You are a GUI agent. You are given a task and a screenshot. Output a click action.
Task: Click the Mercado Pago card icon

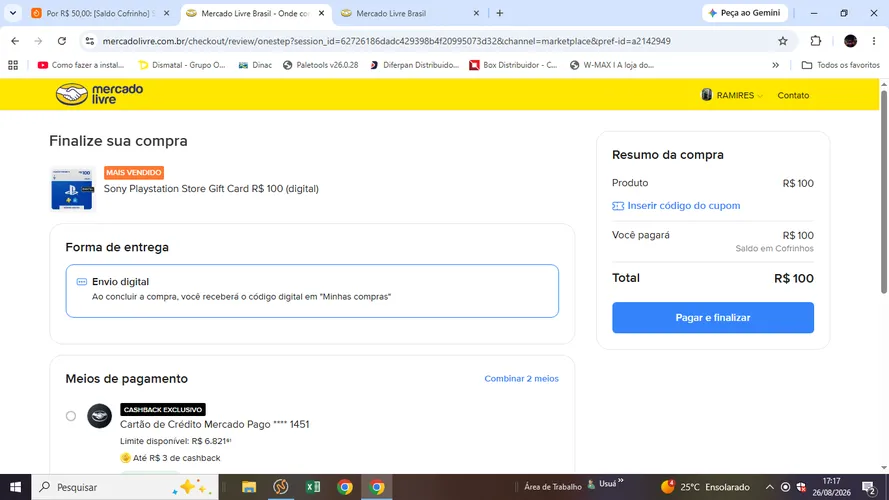tap(99, 416)
